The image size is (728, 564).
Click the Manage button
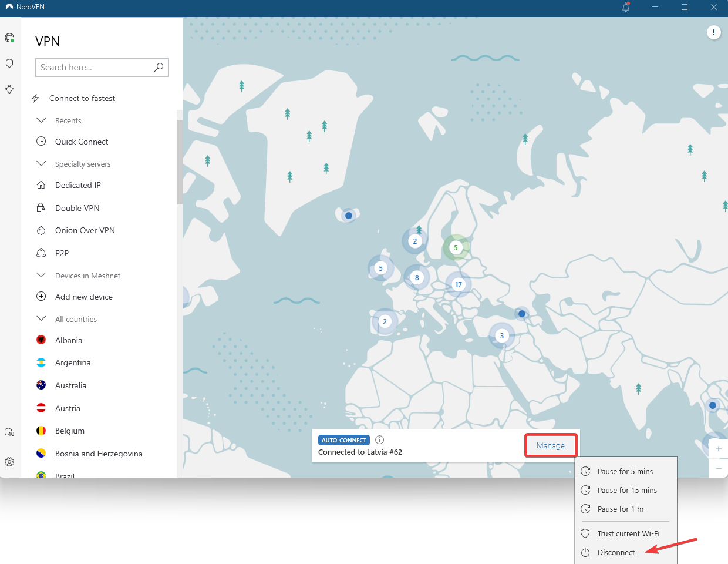(x=550, y=445)
